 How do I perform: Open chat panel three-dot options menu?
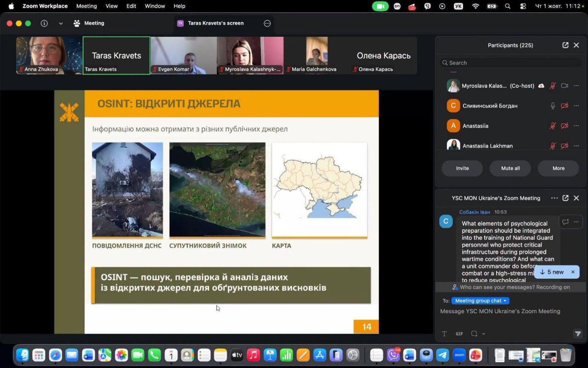[x=554, y=198]
